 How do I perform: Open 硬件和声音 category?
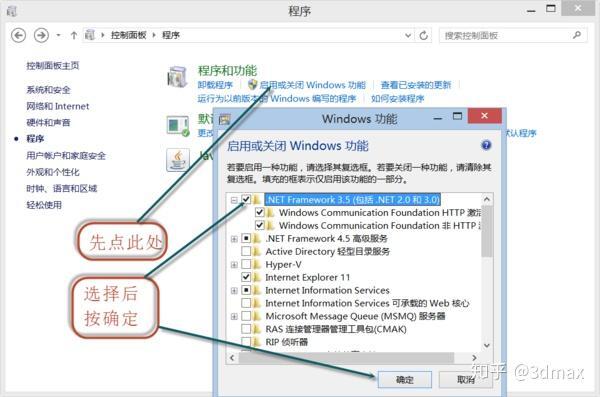click(48, 123)
